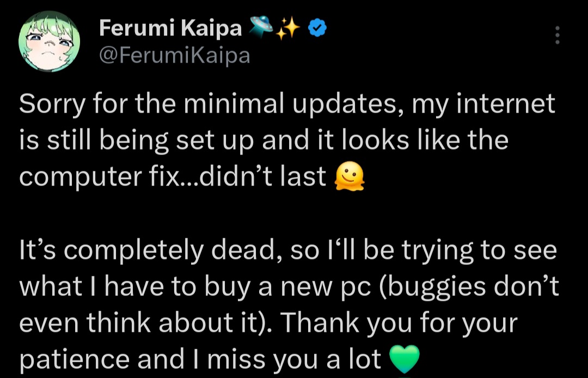Screen dimensions: 588x378
Task: Click the line starting 'It's completely dead'
Action: tap(288, 251)
